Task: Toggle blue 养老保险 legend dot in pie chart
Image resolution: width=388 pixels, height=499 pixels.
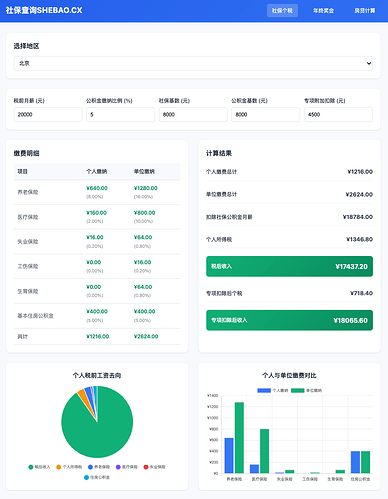Action: pyautogui.click(x=90, y=467)
